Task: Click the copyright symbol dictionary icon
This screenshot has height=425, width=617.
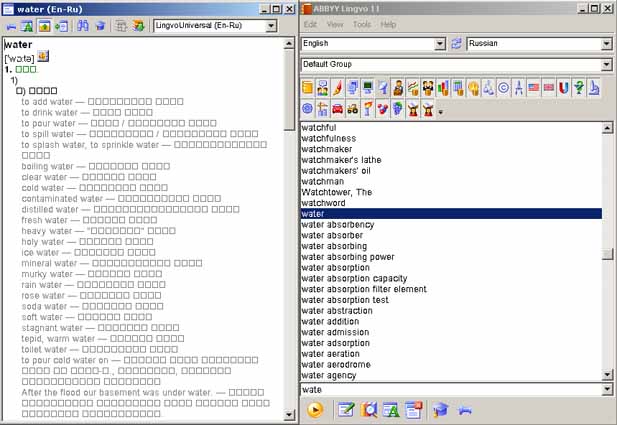Action: [504, 88]
